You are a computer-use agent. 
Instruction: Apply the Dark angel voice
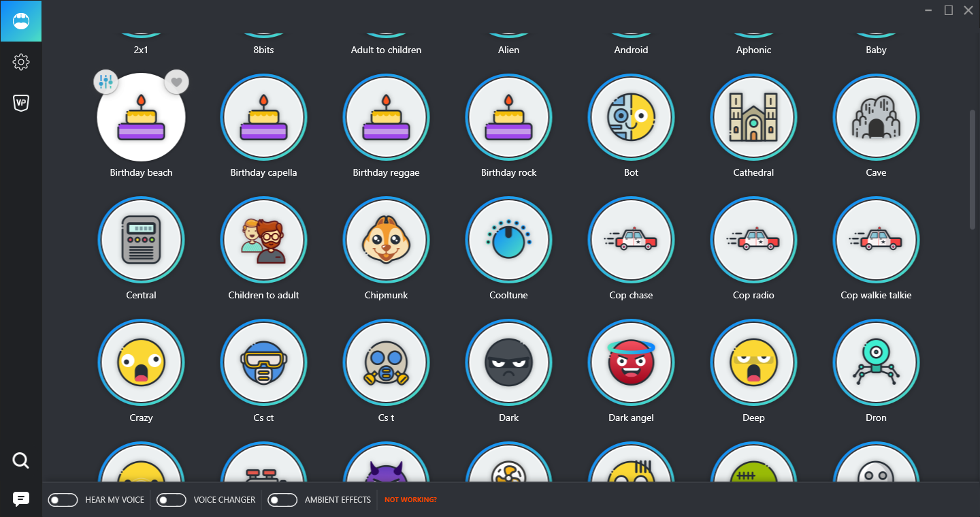click(x=631, y=362)
